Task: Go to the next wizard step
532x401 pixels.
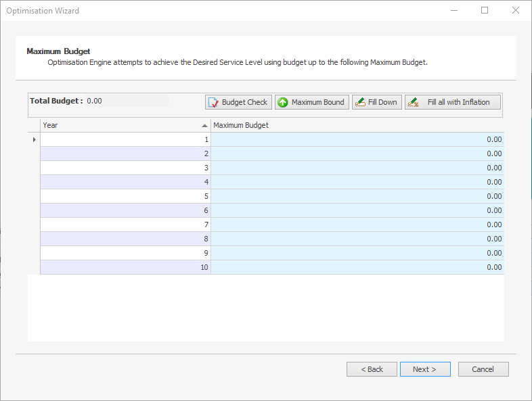Action: [425, 369]
